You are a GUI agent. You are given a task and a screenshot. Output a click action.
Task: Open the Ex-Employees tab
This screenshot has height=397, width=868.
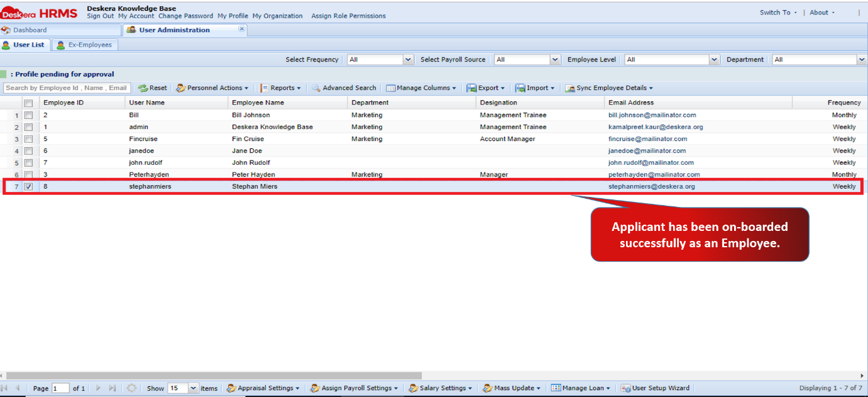click(x=85, y=45)
